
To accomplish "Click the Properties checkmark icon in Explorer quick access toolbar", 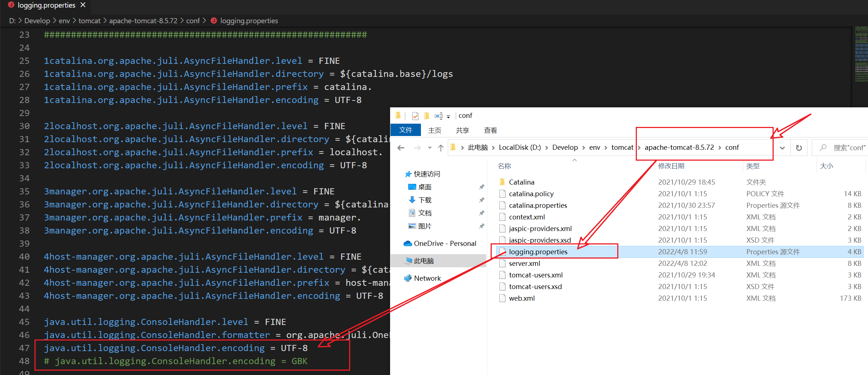I will point(415,116).
